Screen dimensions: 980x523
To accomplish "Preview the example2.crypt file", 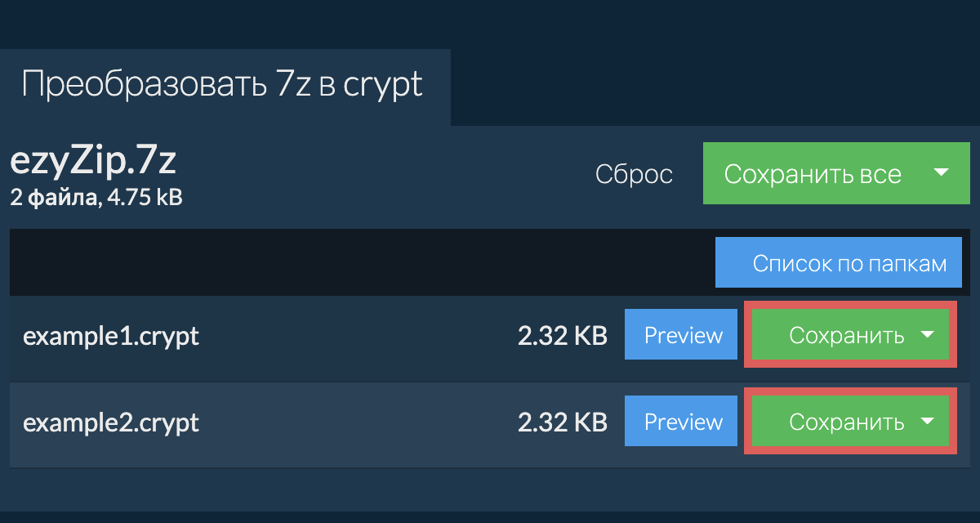I will pyautogui.click(x=683, y=422).
